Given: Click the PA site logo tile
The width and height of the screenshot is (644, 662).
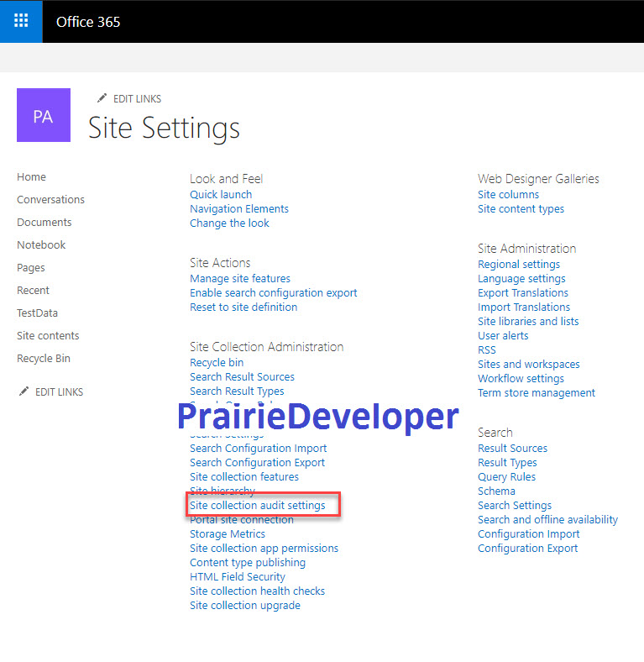Looking at the screenshot, I should point(44,115).
